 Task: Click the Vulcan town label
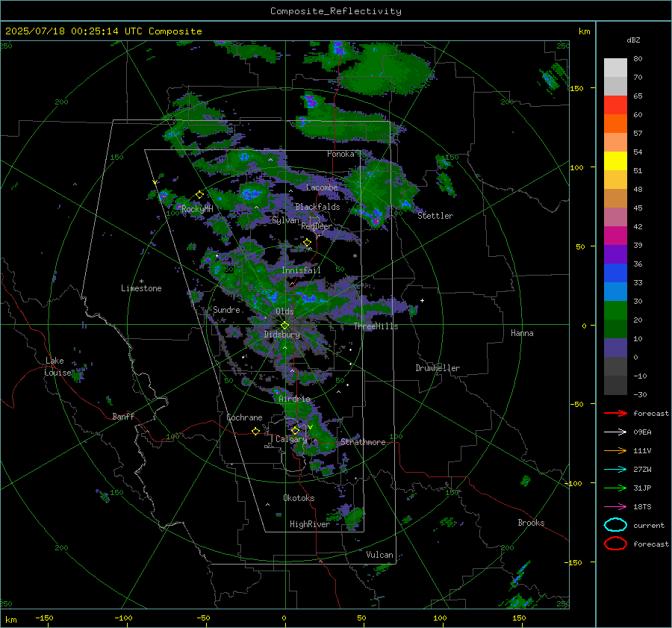pos(379,555)
